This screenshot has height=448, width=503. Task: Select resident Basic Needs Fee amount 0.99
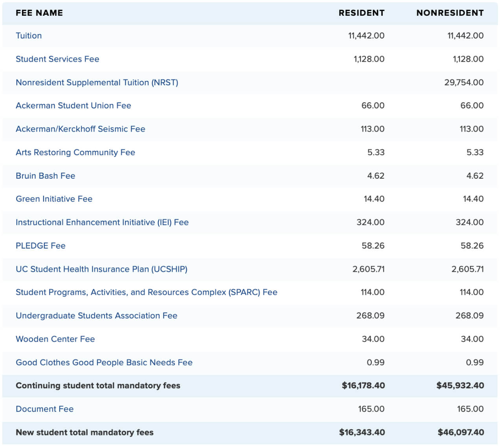click(376, 362)
